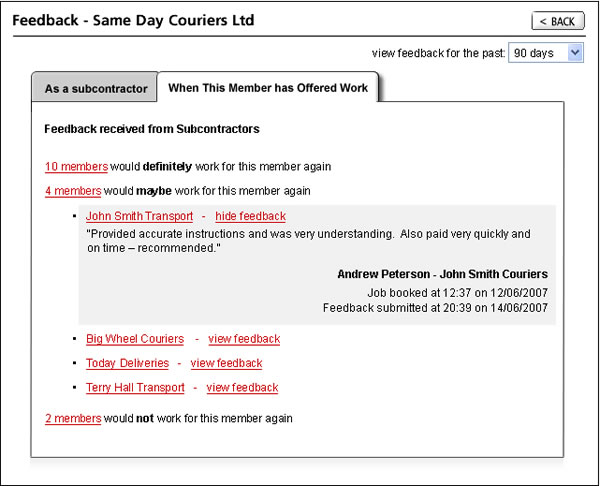The width and height of the screenshot is (600, 486).
Task: Click the Feedback - Same Day Couriers Ltd title
Action: [133, 20]
